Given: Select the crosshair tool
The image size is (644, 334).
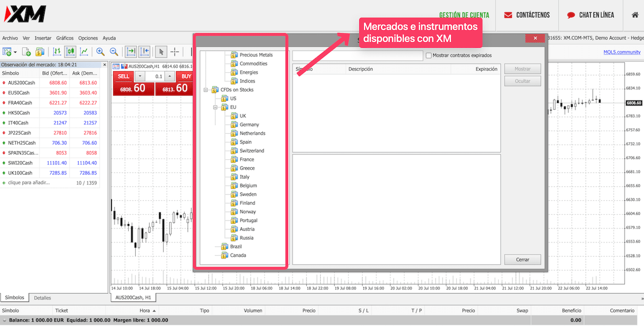Looking at the screenshot, I should [x=175, y=51].
